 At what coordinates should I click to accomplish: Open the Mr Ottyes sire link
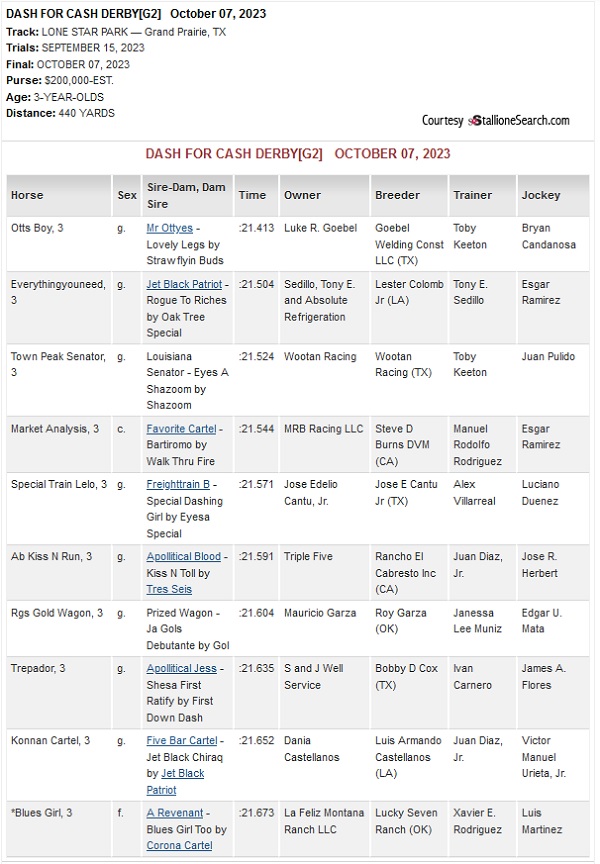tap(169, 228)
